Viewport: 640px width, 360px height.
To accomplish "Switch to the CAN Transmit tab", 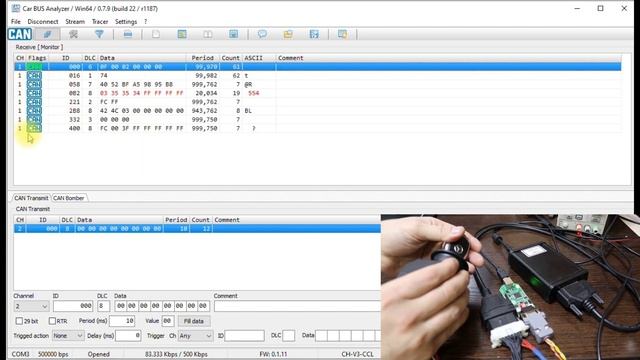I will coord(31,198).
